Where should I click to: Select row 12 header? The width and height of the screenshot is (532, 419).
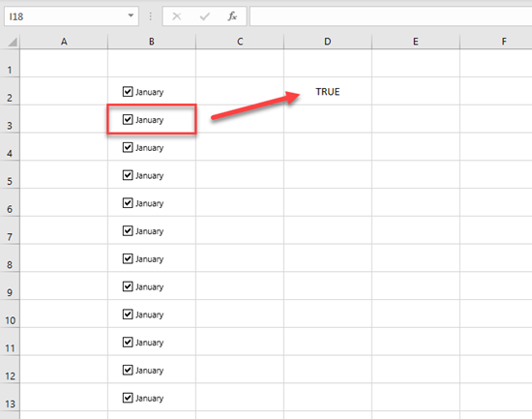(x=10, y=370)
